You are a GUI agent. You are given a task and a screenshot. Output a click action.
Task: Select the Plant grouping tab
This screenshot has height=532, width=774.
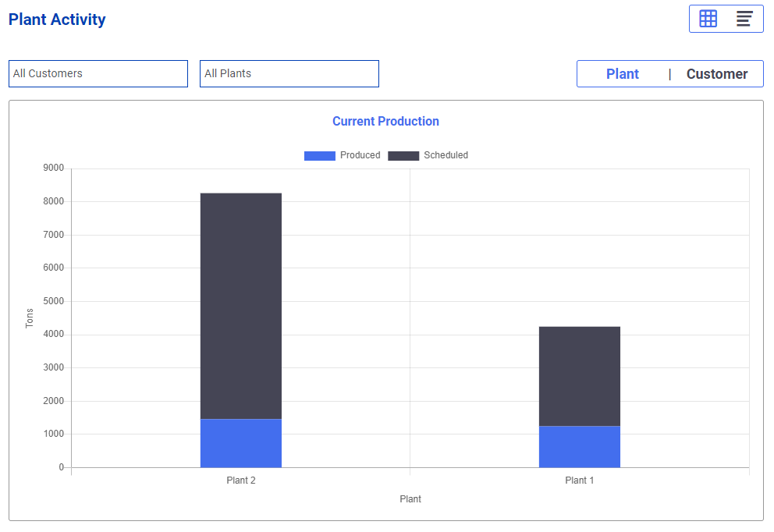622,74
